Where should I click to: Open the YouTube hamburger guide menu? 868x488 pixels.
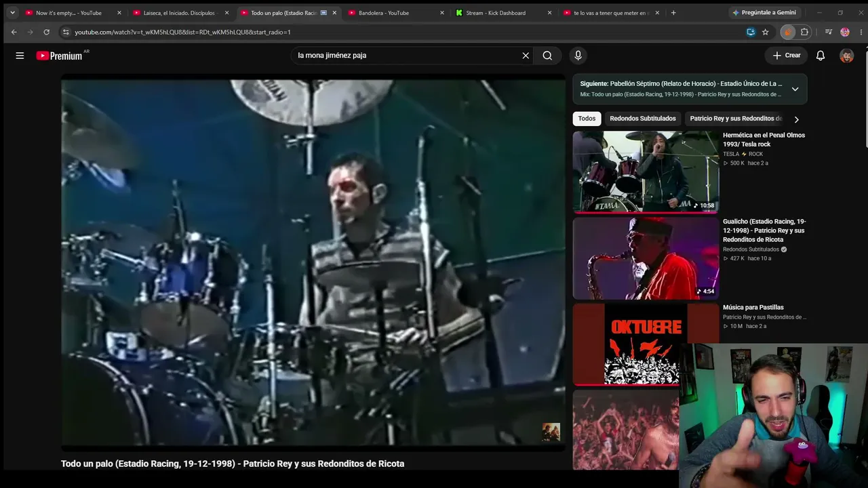[x=20, y=56]
